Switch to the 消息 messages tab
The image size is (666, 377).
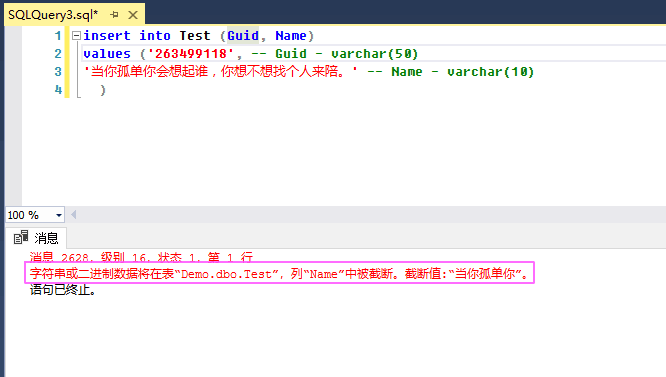[36, 238]
